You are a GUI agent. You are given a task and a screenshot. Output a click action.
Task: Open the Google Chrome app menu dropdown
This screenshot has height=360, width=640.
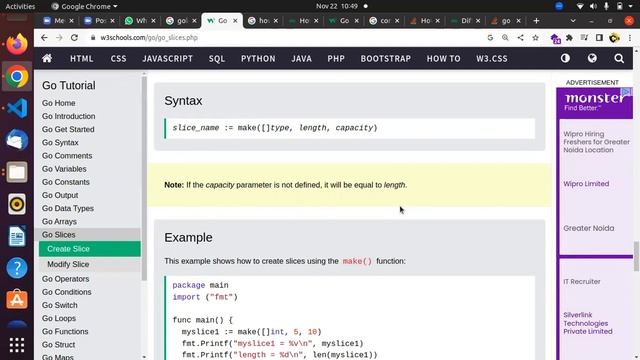[x=85, y=6]
